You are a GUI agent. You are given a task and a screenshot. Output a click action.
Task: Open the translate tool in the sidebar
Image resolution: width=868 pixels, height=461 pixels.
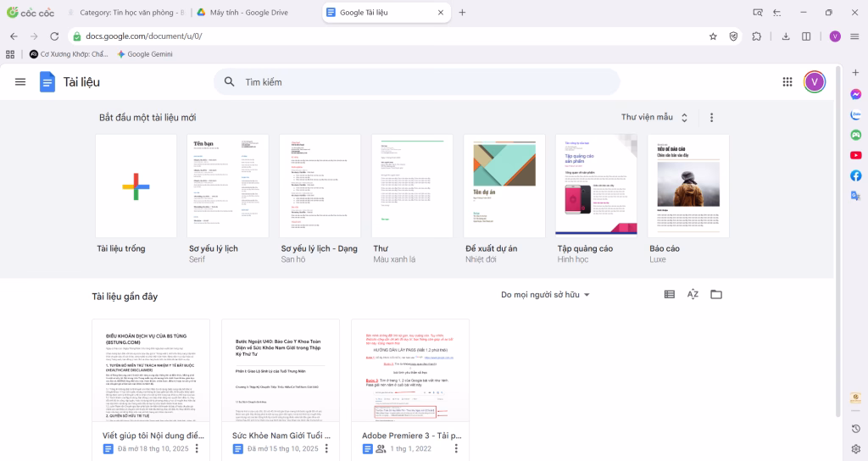tap(856, 196)
